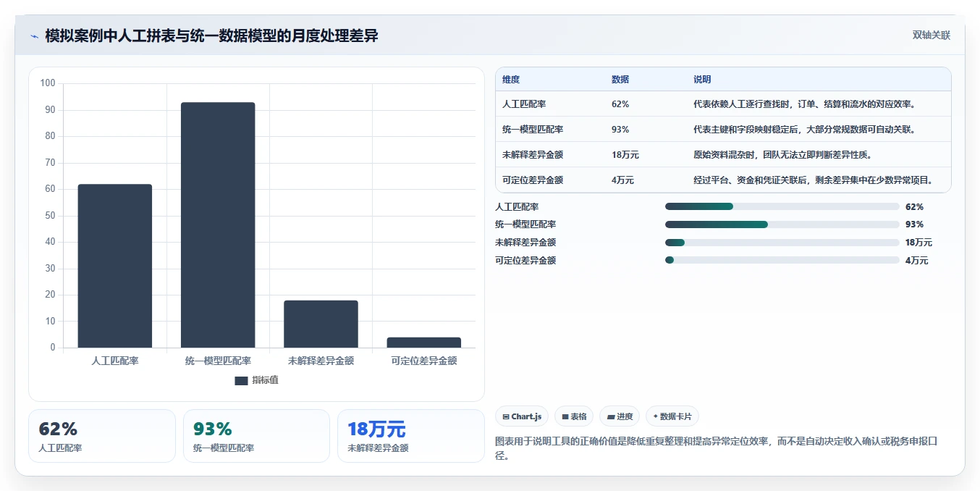The height and width of the screenshot is (491, 980).
Task: Select the 可定位差异金额 table row cell
Action: (533, 180)
